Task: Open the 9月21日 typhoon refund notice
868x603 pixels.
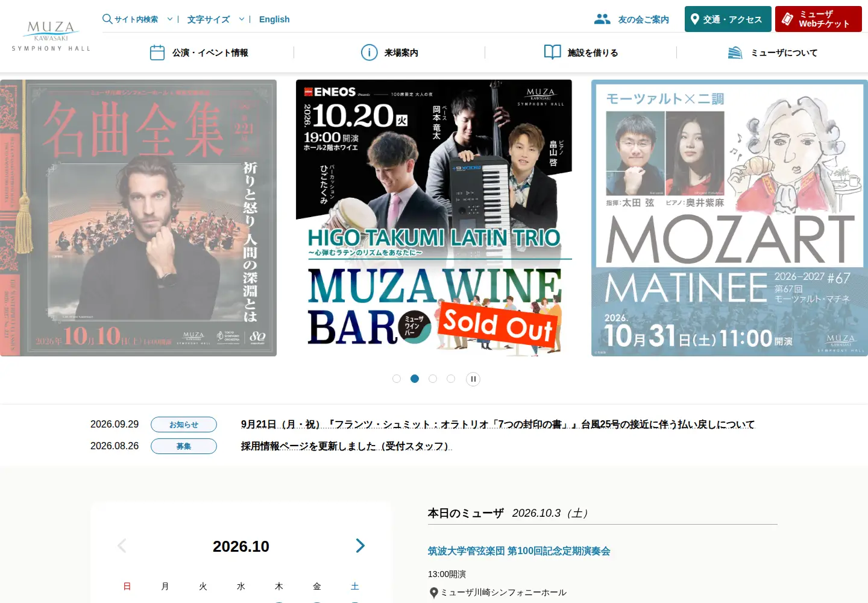Action: (498, 425)
